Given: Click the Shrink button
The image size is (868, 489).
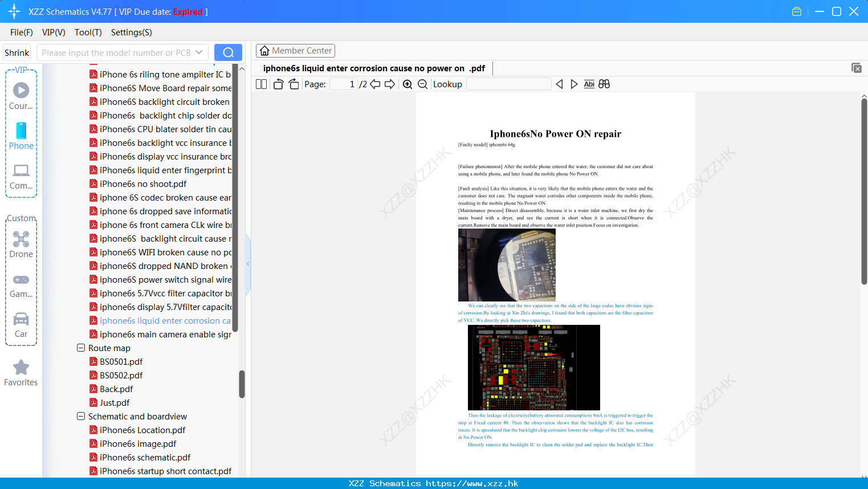Looking at the screenshot, I should pos(17,52).
